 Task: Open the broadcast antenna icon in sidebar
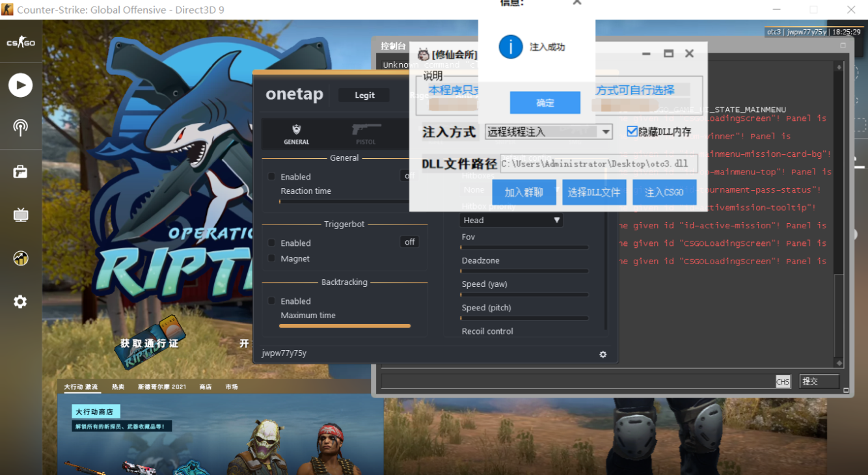click(20, 128)
